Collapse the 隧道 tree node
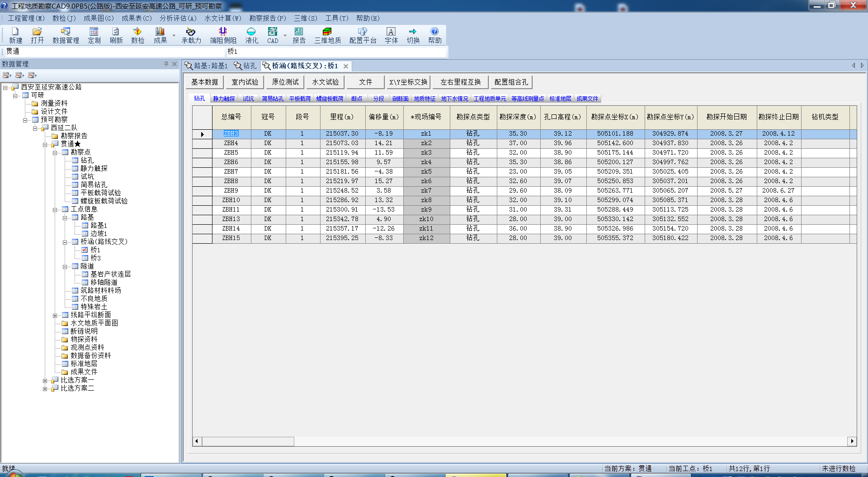The width and height of the screenshot is (868, 477). [x=65, y=266]
